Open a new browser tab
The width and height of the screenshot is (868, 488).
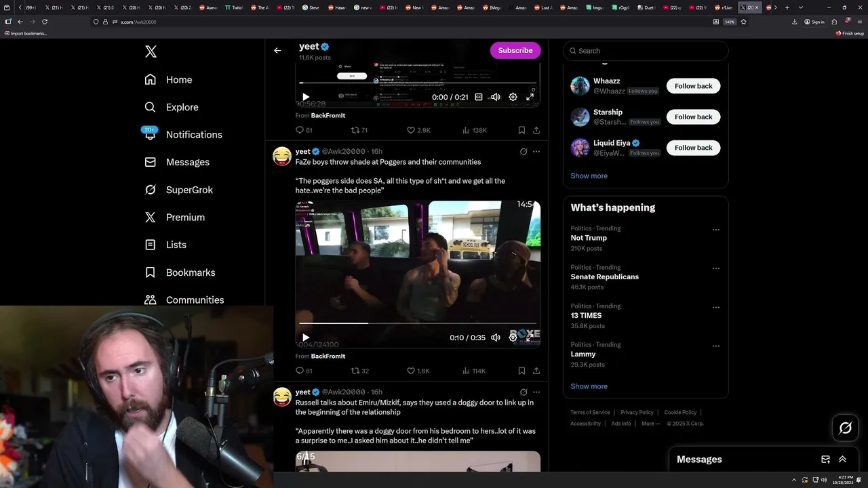point(787,7)
